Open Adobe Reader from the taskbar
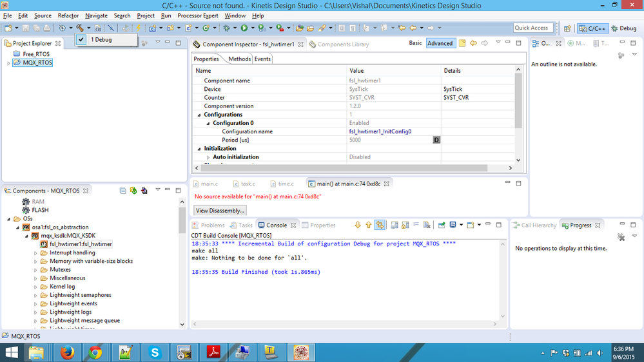The image size is (644, 362). click(x=213, y=352)
